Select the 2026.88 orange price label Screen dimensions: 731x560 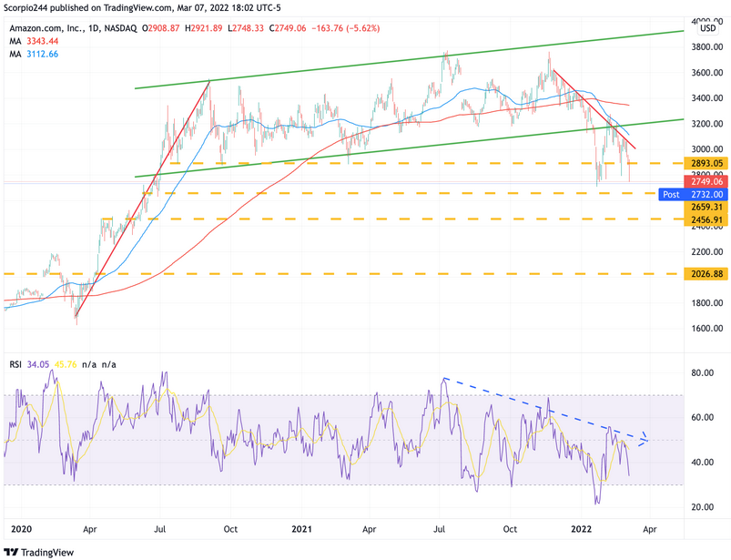(706, 274)
